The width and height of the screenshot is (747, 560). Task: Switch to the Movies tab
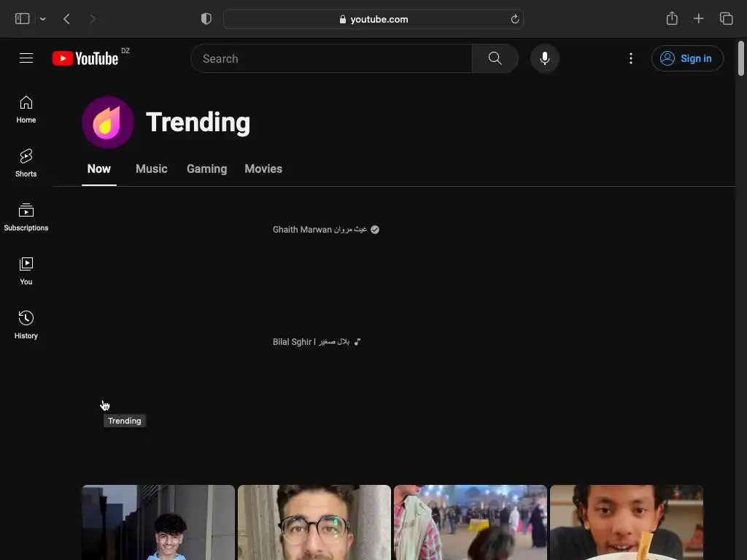pyautogui.click(x=263, y=168)
